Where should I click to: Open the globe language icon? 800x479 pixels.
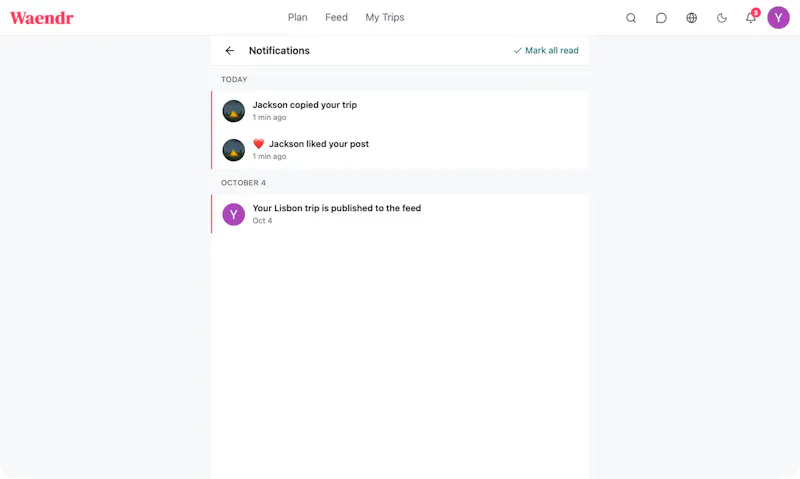point(691,18)
